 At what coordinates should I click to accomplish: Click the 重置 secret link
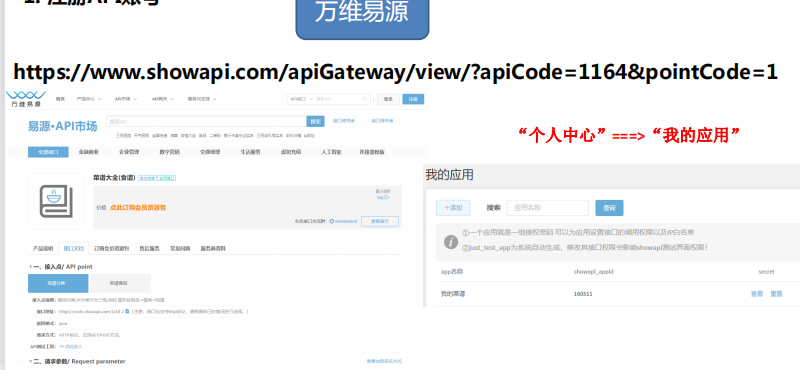pyautogui.click(x=776, y=294)
